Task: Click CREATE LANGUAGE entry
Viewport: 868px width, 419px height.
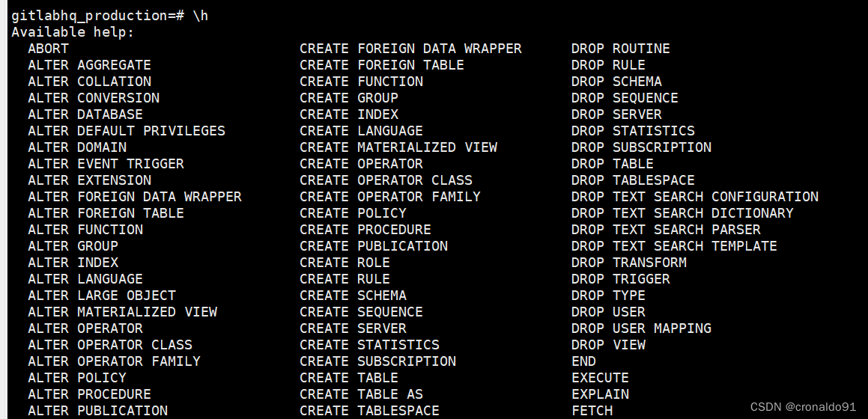Action: (x=362, y=131)
